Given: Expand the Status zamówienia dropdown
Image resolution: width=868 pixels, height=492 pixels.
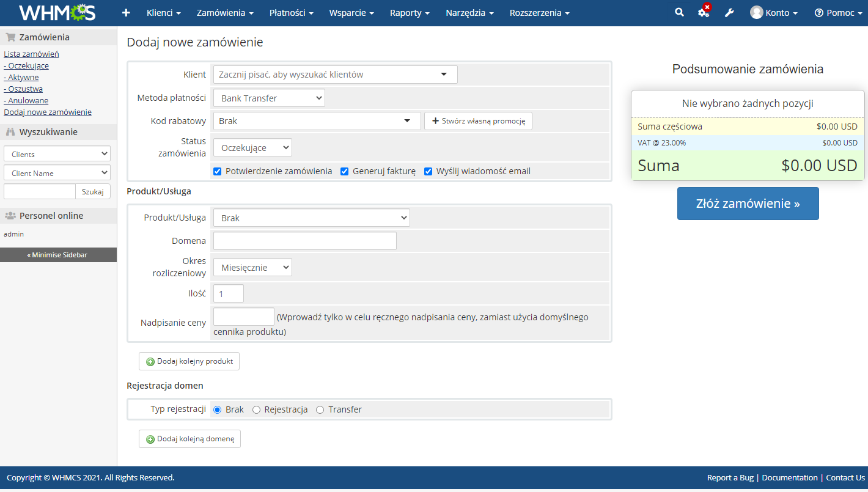Looking at the screenshot, I should [x=252, y=147].
